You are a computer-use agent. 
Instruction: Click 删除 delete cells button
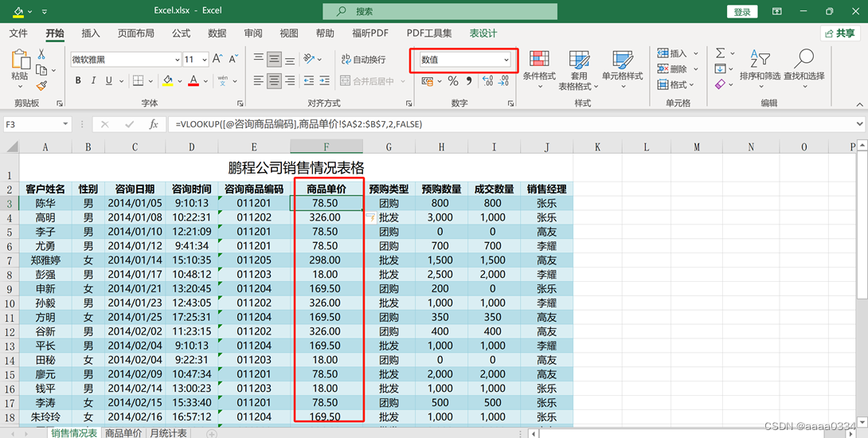point(678,68)
